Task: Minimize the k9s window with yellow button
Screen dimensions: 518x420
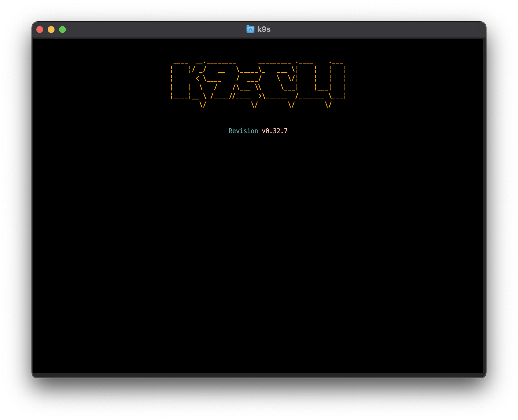Action: (51, 30)
